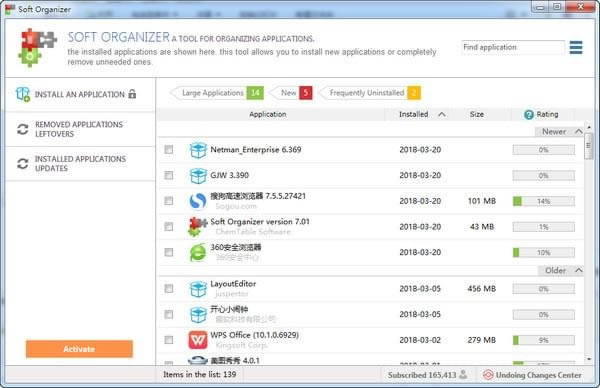Image resolution: width=600 pixels, height=388 pixels.
Task: Click the Rating help question mark icon
Action: [x=528, y=114]
